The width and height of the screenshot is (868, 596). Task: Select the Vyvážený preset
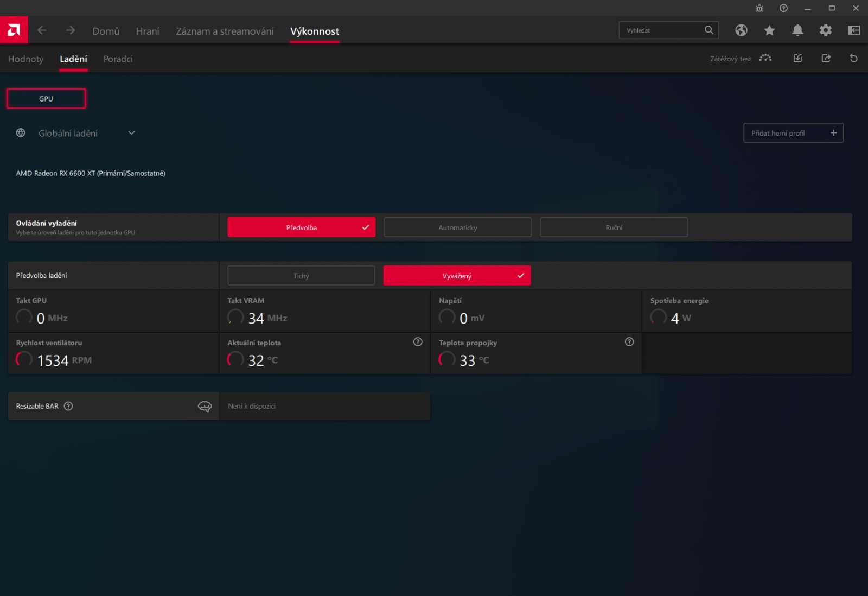pos(457,276)
